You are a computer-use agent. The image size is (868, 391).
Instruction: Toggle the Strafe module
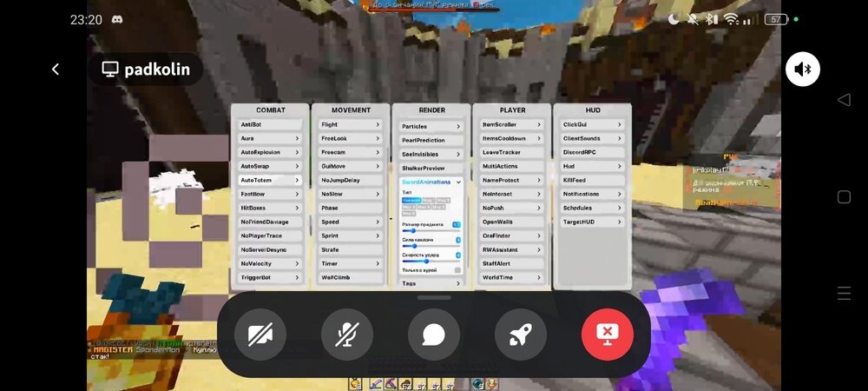(351, 249)
